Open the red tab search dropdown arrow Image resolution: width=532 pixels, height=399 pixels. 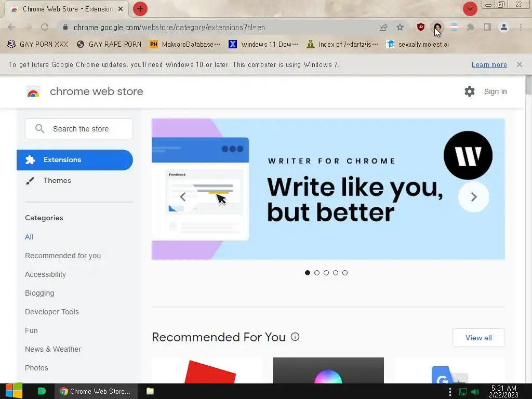[470, 9]
